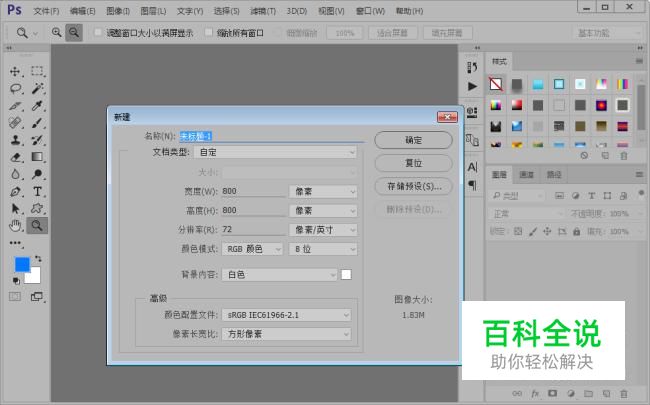Click the delete layer trash icon
This screenshot has height=405, width=650.
point(623,393)
